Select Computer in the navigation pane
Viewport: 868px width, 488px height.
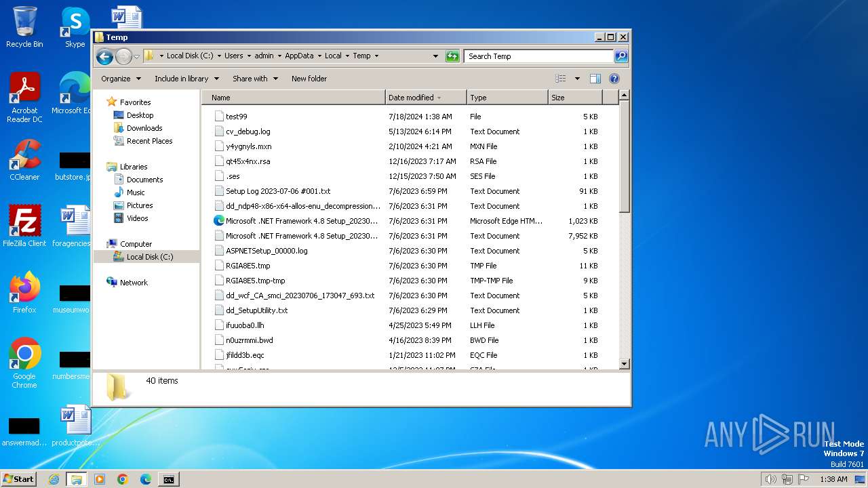click(136, 244)
